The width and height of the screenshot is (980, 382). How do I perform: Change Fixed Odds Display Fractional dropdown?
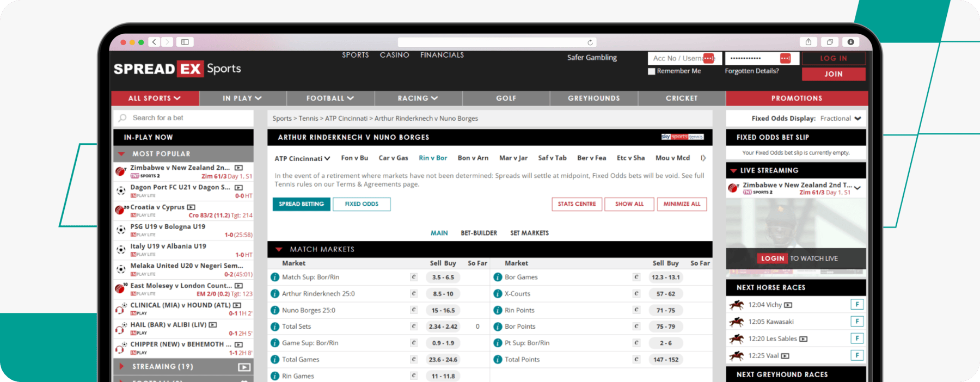click(841, 119)
